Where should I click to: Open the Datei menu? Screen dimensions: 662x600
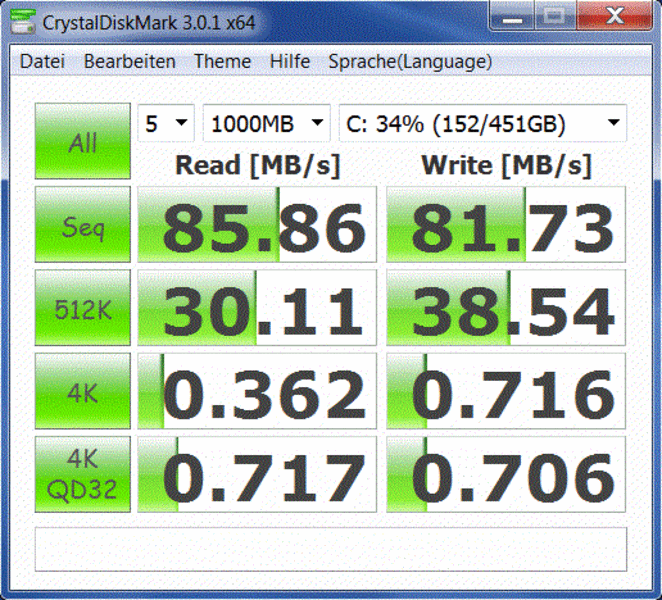42,62
